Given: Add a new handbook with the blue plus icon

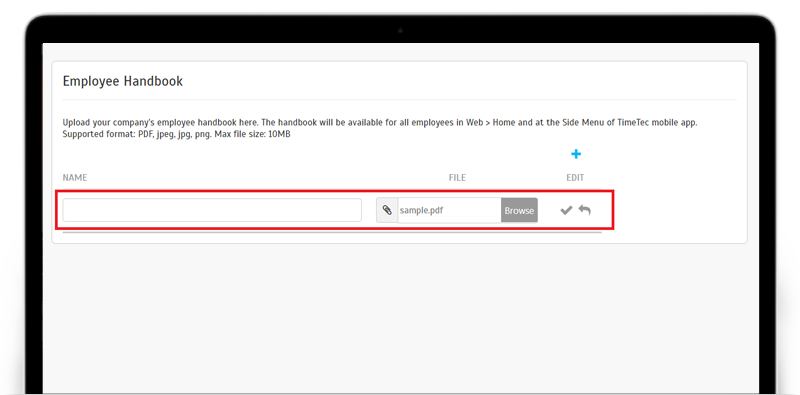Looking at the screenshot, I should pyautogui.click(x=576, y=154).
